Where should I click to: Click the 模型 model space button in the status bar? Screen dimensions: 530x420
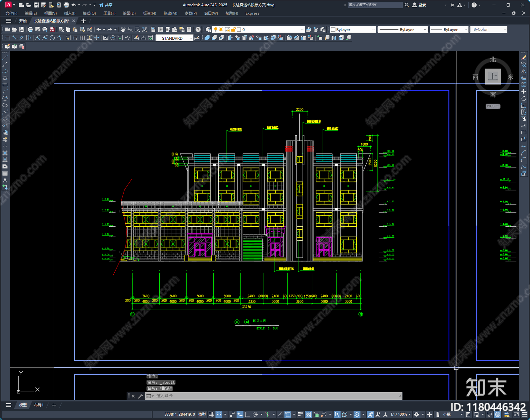pos(202,414)
